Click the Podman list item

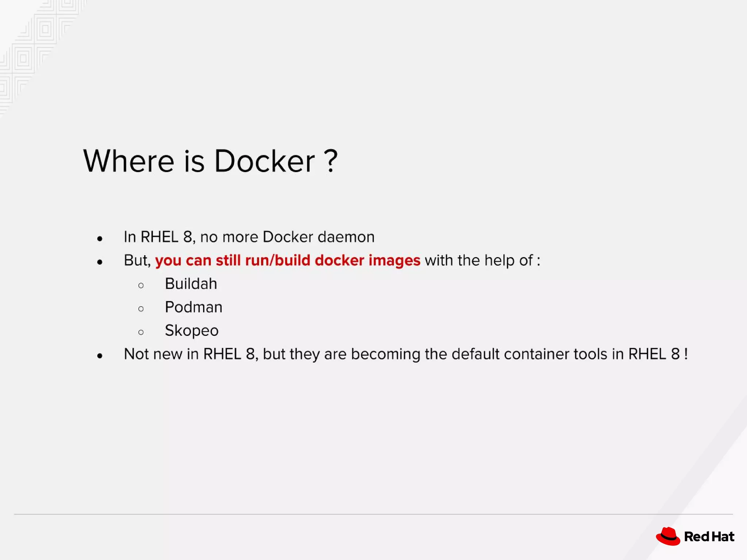(x=194, y=307)
